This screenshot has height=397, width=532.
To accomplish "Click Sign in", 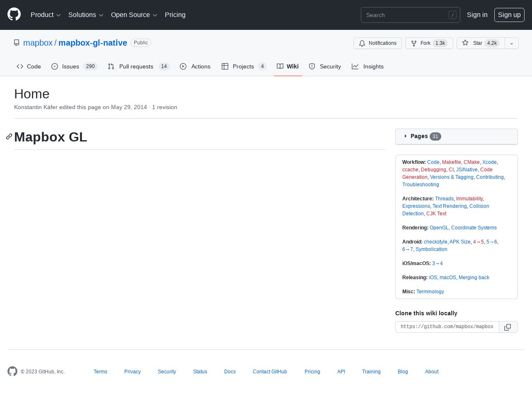I will point(477,15).
